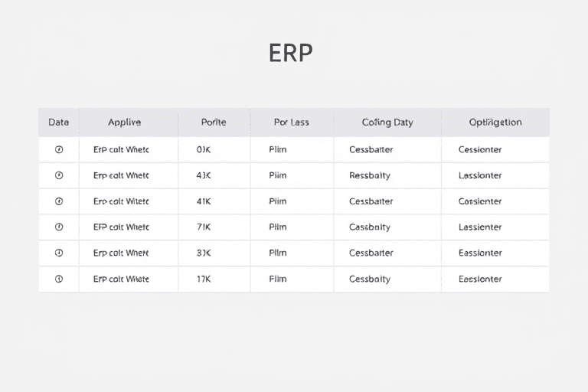Select the Coling Daty column header
Viewport: 588px width, 392px height.
coord(387,122)
